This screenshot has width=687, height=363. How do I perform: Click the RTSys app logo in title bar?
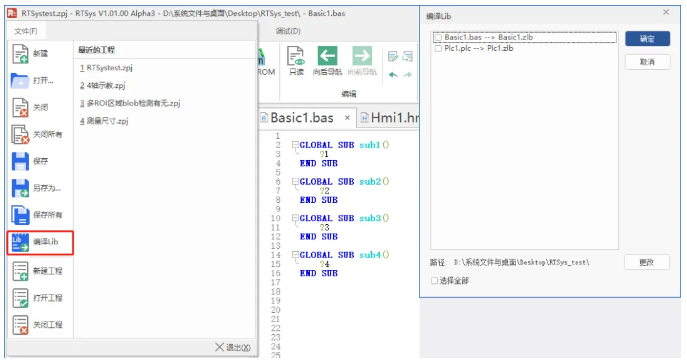coord(12,13)
